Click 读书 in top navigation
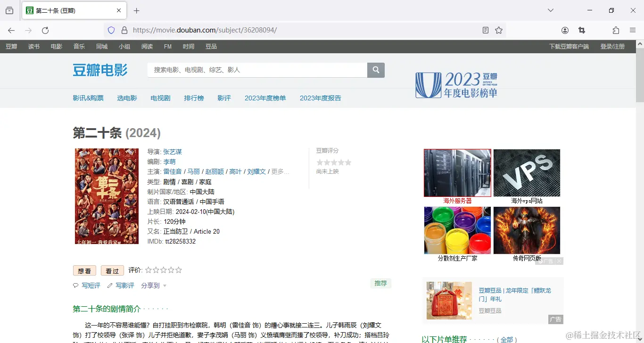This screenshot has height=343, width=644. (34, 46)
